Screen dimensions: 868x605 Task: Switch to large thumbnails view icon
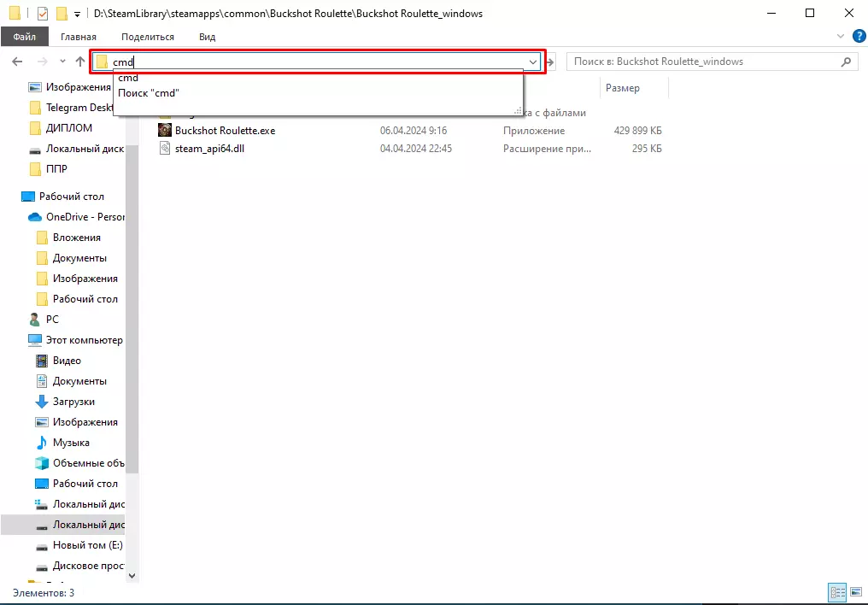pos(856,593)
